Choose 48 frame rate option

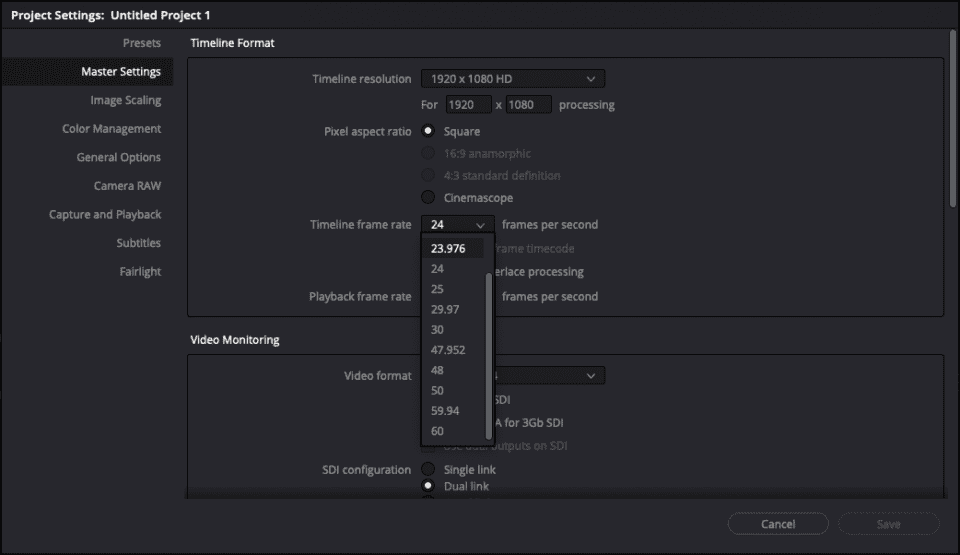[454, 370]
